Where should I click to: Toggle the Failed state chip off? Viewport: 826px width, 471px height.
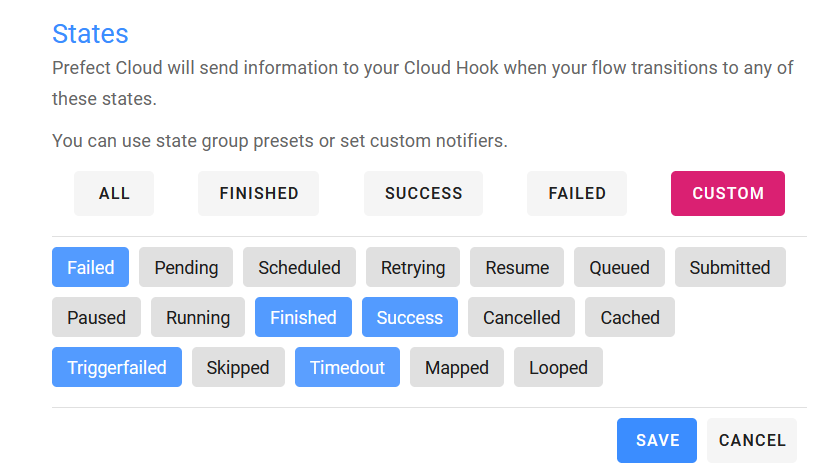90,267
